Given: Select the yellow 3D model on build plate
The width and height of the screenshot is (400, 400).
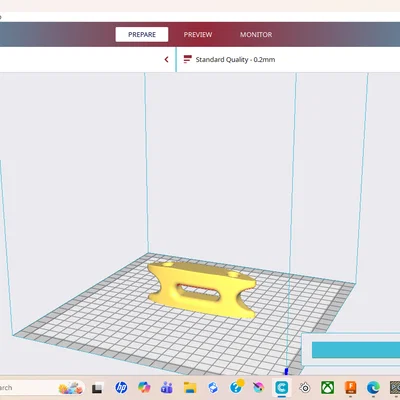Looking at the screenshot, I should tap(202, 289).
